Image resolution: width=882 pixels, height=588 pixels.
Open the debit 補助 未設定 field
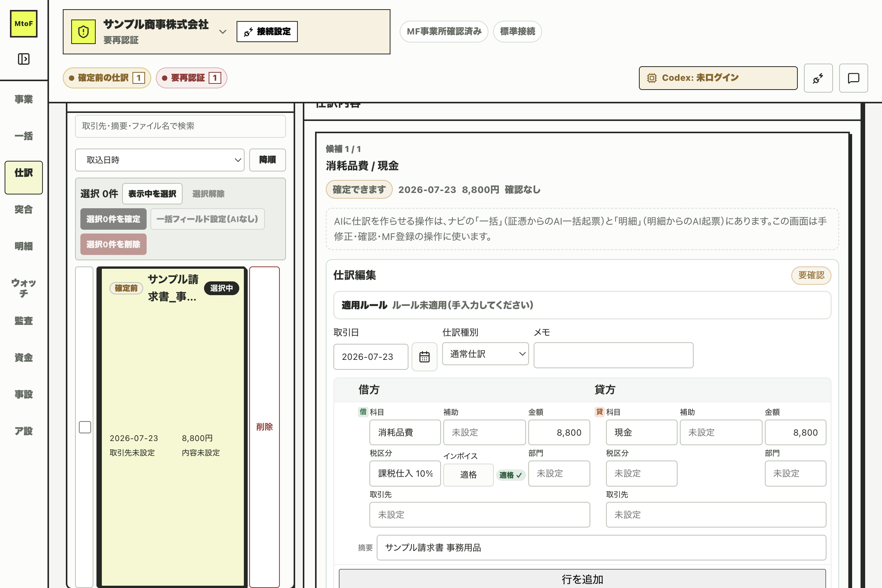(484, 433)
